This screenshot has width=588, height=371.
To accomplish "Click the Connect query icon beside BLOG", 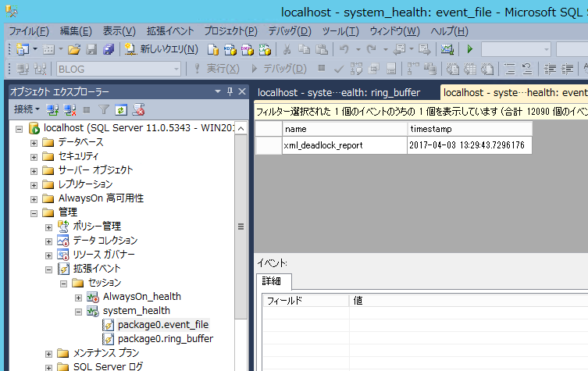I will 23,69.
